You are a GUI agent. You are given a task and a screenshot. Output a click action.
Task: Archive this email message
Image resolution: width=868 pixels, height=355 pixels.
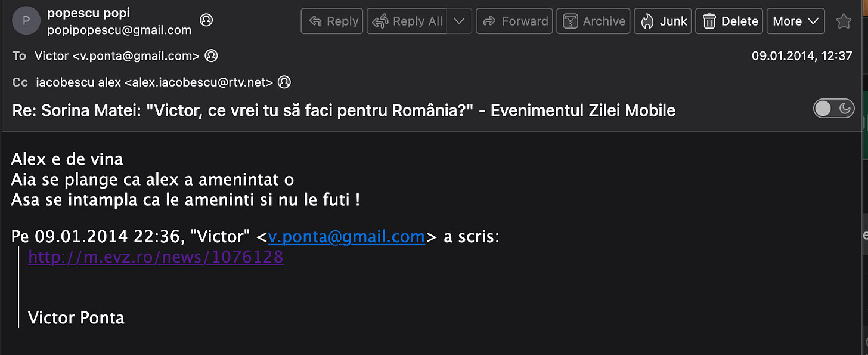(594, 21)
